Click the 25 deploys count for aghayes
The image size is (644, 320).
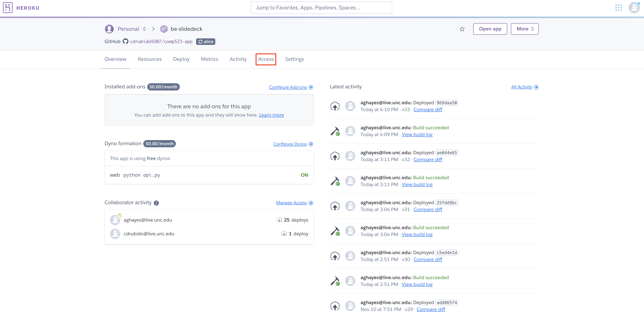[x=292, y=220]
